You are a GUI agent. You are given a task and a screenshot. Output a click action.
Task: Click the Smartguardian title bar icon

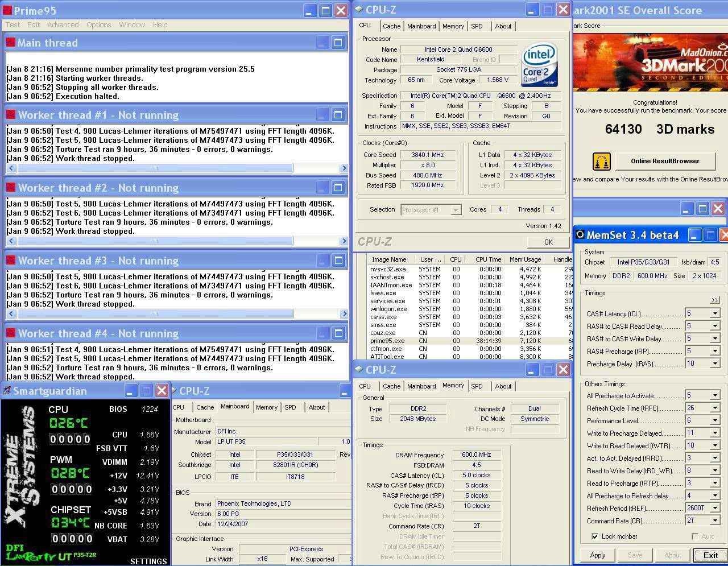(7, 390)
